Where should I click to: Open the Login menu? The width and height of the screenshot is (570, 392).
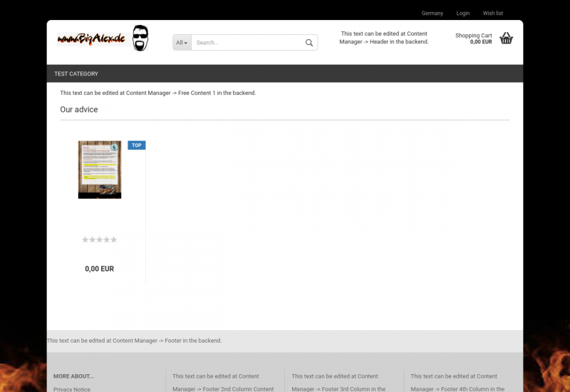[x=463, y=14]
